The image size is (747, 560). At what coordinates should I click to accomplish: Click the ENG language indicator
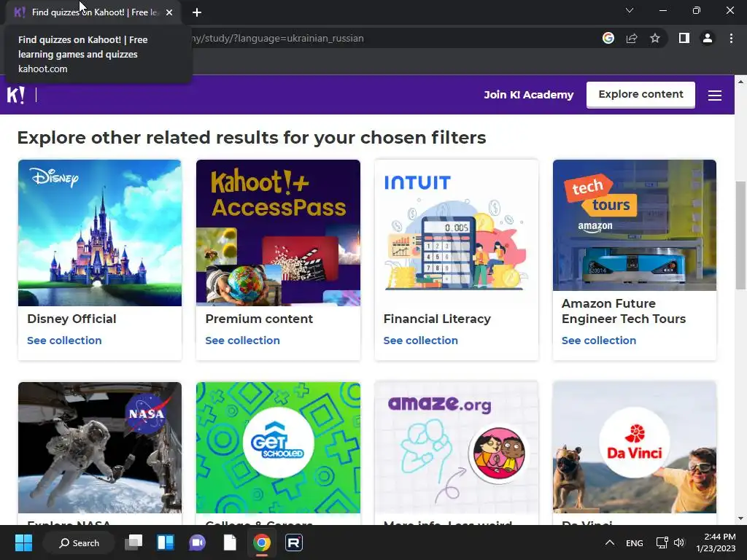click(635, 542)
